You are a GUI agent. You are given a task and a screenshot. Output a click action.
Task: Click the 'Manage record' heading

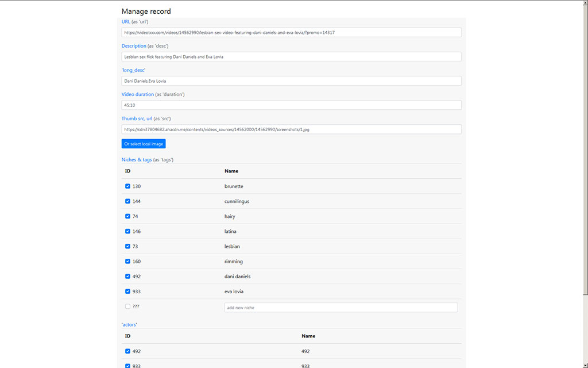[146, 11]
